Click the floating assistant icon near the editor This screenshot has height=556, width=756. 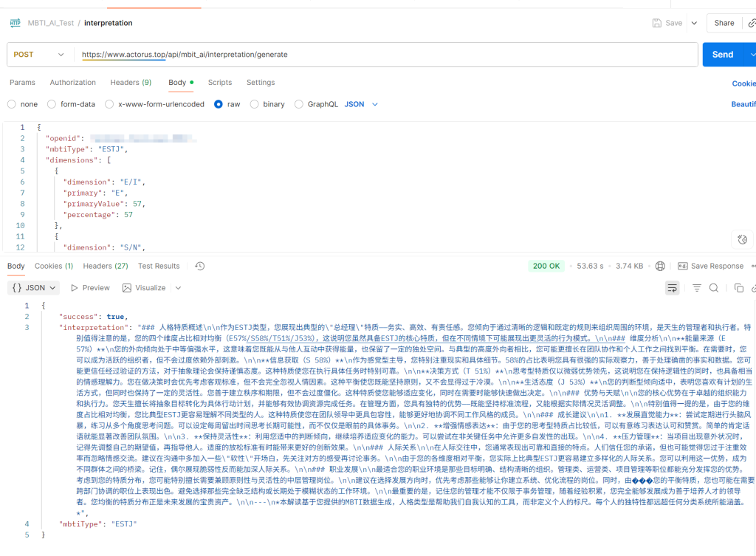pyautogui.click(x=743, y=238)
